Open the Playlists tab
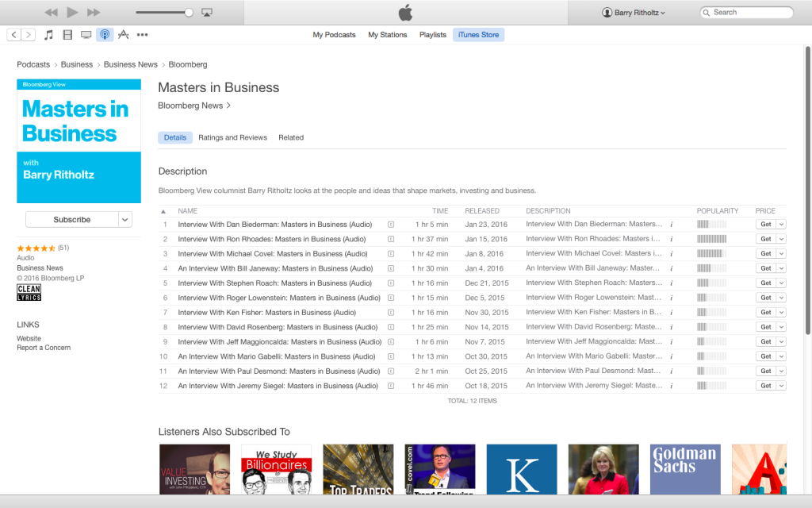 point(432,35)
